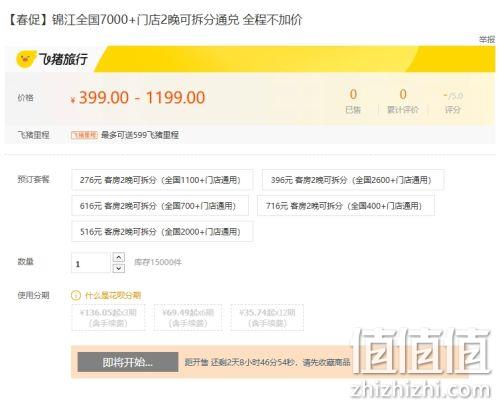Select the 276元 全国1100+门店 package
The height and width of the screenshot is (407, 500).
(x=162, y=180)
